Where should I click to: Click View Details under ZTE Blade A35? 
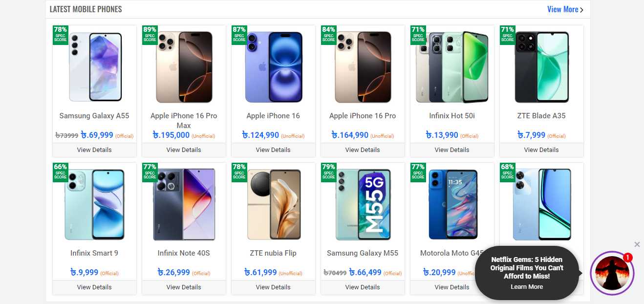point(541,150)
